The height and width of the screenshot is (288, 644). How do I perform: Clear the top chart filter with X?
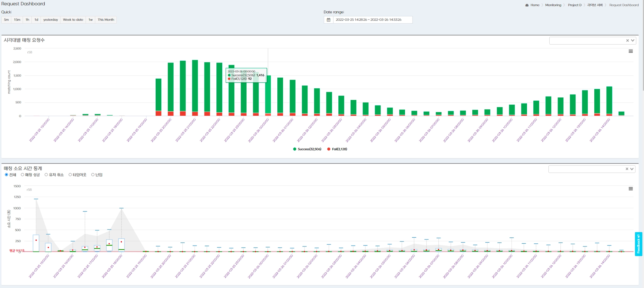[x=627, y=41]
